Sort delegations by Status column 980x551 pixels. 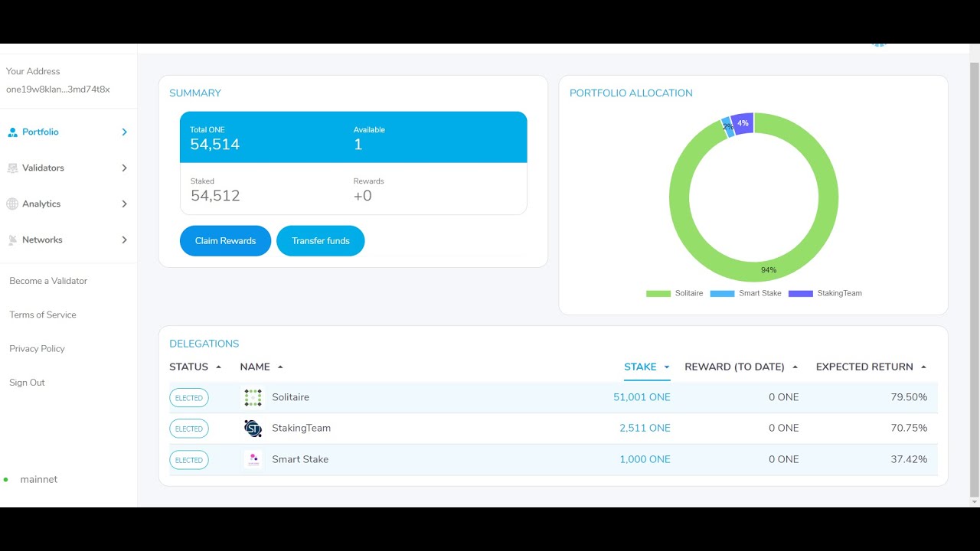coord(195,367)
